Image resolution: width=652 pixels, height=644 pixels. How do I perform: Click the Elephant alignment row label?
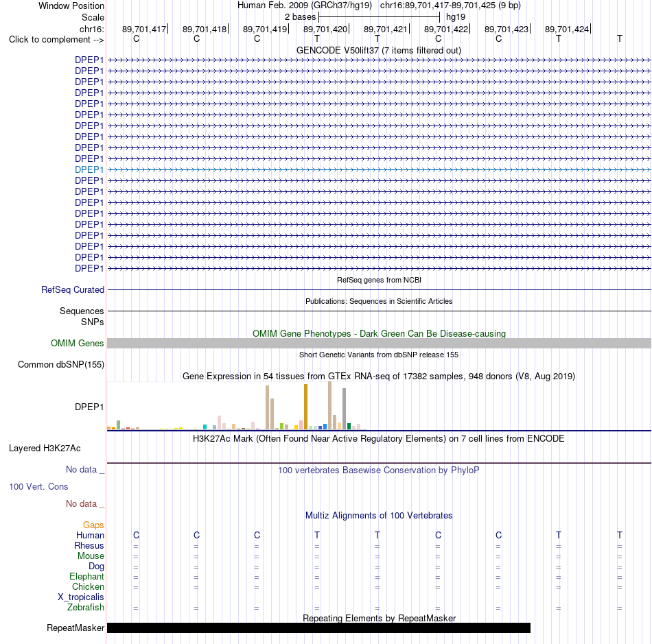click(x=87, y=576)
